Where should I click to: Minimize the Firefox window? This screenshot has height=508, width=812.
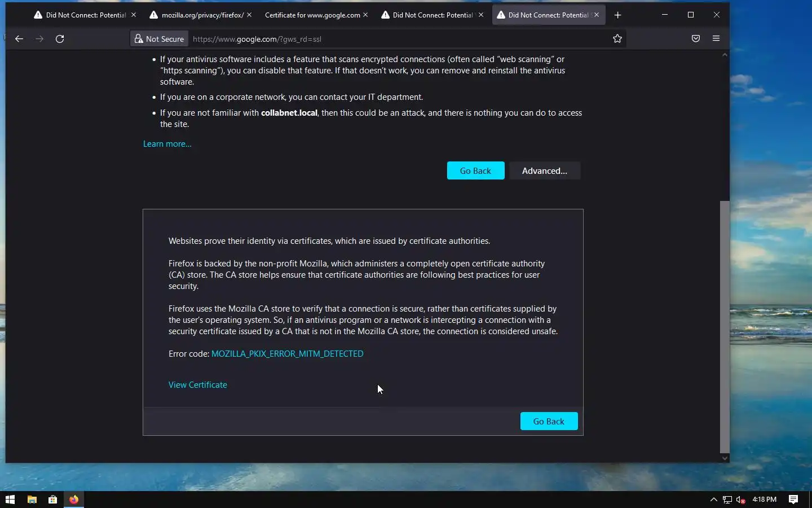click(665, 15)
